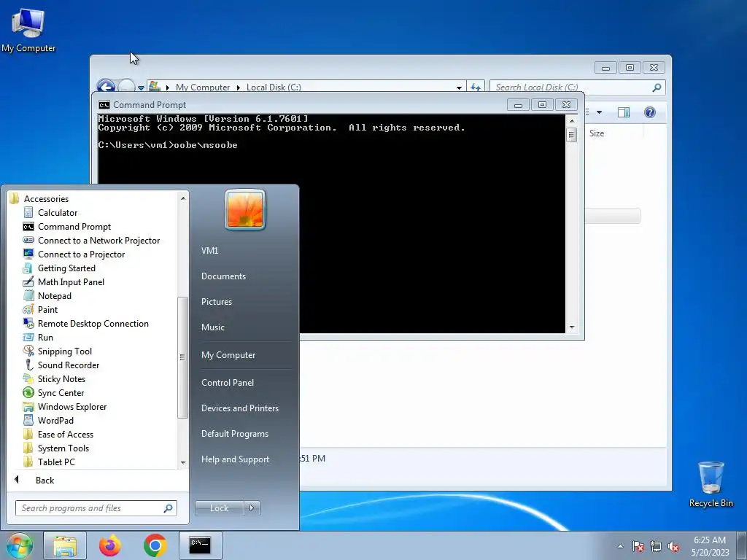Open Control Panel from Start menu
Image resolution: width=747 pixels, height=560 pixels.
[x=228, y=382]
